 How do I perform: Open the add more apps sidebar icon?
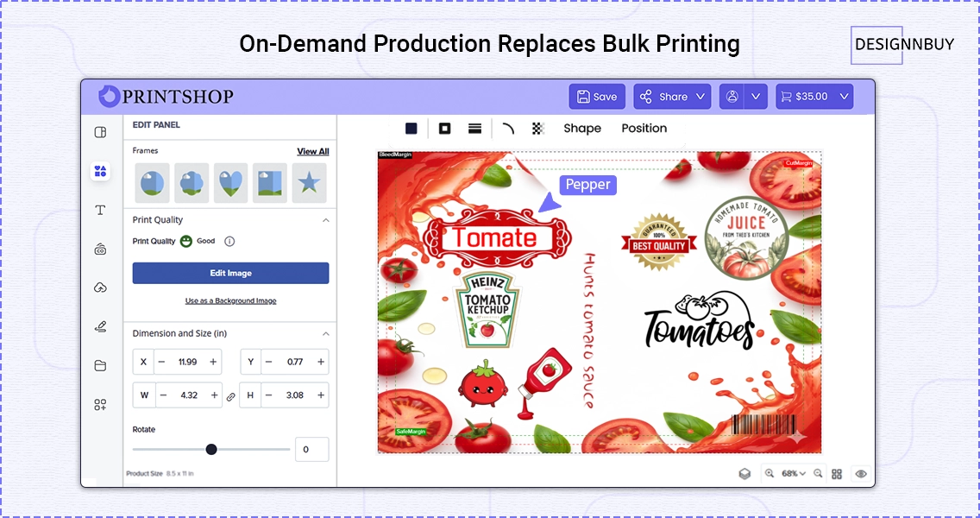(x=100, y=405)
